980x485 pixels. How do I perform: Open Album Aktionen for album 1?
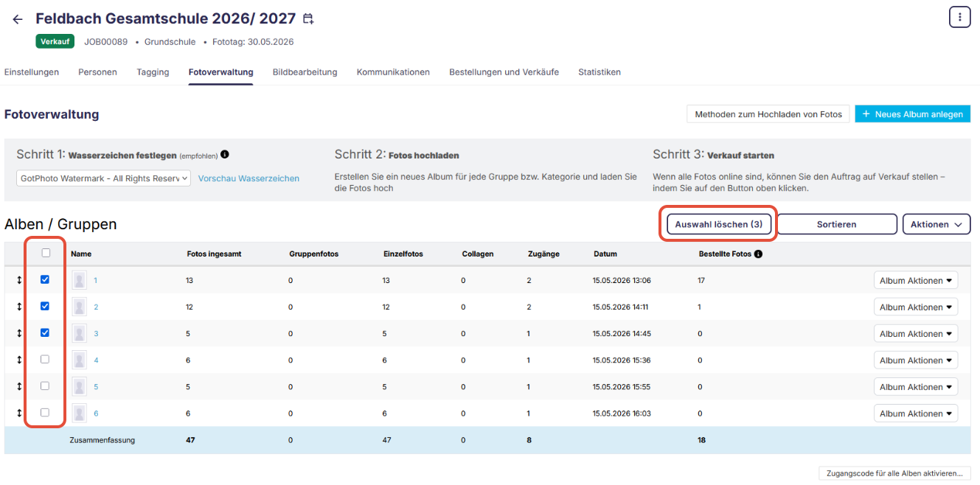[916, 281]
